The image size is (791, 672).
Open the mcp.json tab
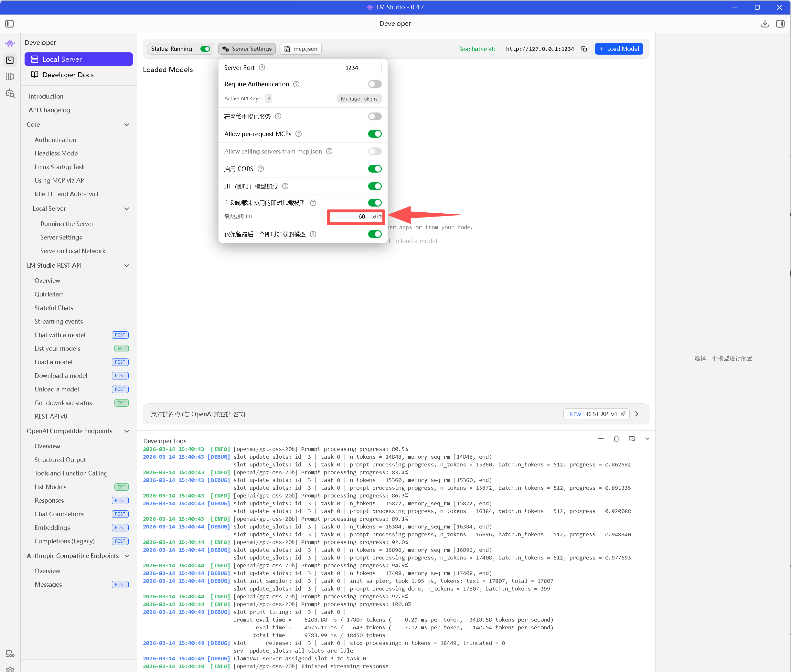[x=301, y=49]
